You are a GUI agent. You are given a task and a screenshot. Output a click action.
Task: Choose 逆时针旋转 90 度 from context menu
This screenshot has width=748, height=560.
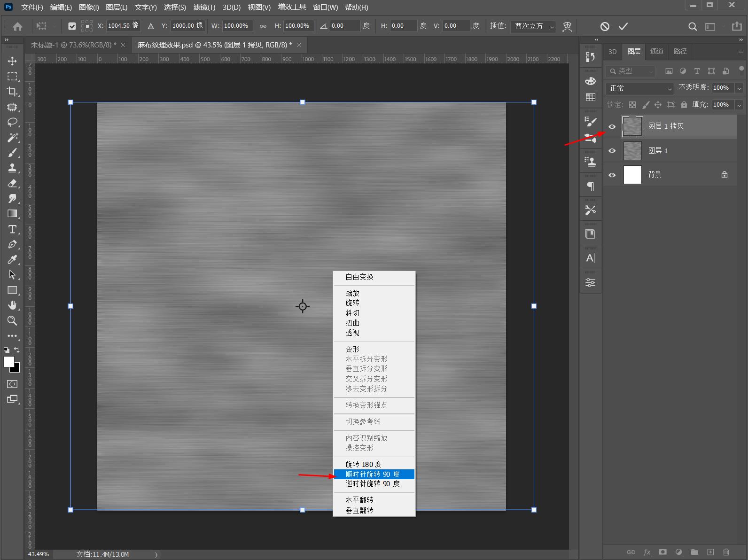(x=374, y=484)
